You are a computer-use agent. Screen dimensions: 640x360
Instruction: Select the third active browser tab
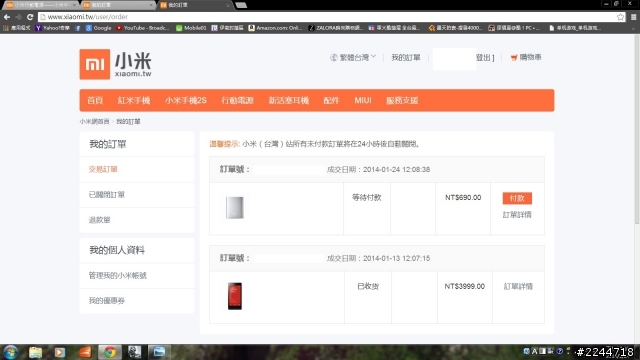[x=195, y=5]
